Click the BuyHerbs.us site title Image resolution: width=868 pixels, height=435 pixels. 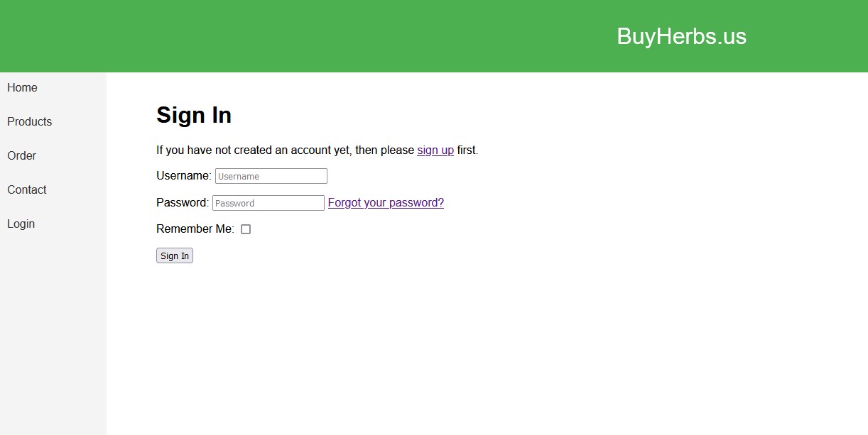(681, 36)
